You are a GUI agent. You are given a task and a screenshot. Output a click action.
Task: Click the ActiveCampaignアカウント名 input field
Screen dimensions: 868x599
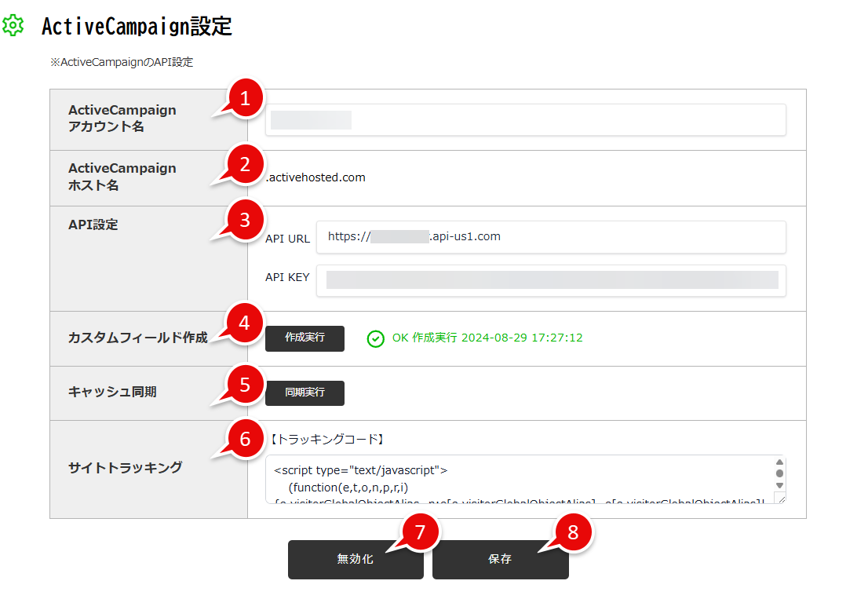point(526,119)
